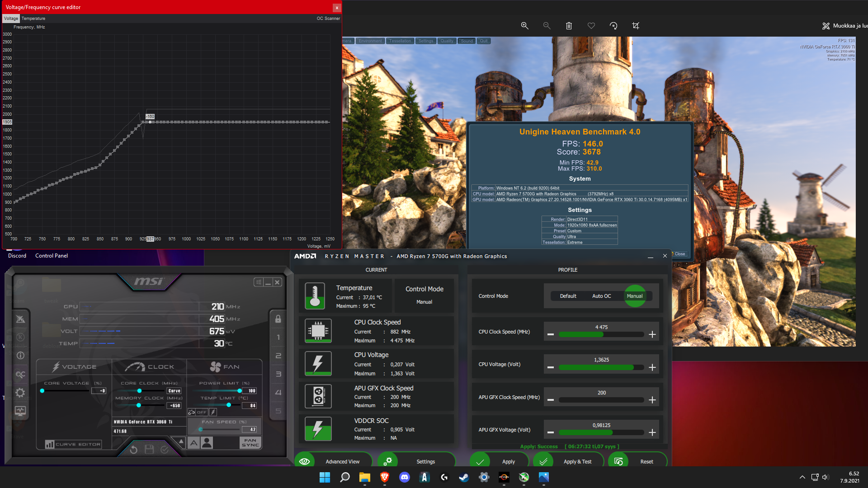Click the Fan Speed 42 value field
868x488 pixels.
[250, 430]
